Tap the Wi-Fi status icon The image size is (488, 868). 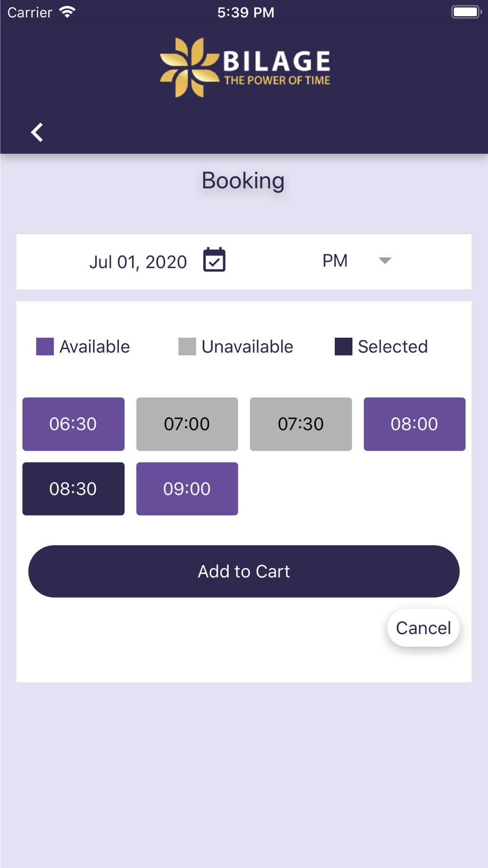(67, 12)
